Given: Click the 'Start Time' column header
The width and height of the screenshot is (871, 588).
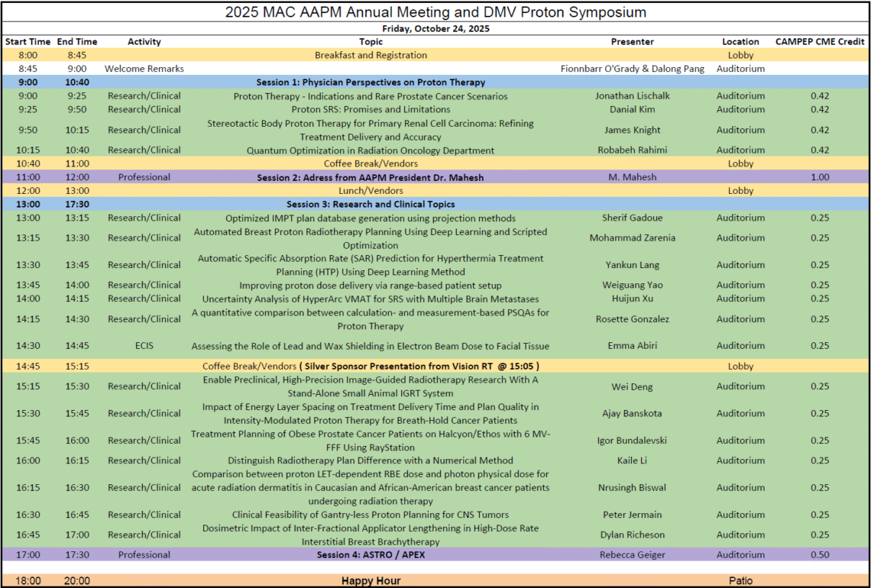Looking at the screenshot, I should pyautogui.click(x=28, y=41).
